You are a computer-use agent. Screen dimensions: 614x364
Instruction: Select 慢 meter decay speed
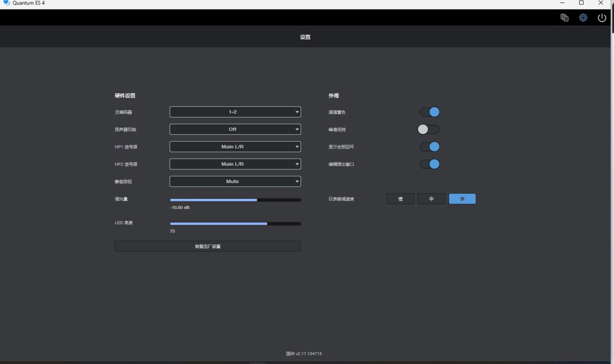click(x=400, y=199)
